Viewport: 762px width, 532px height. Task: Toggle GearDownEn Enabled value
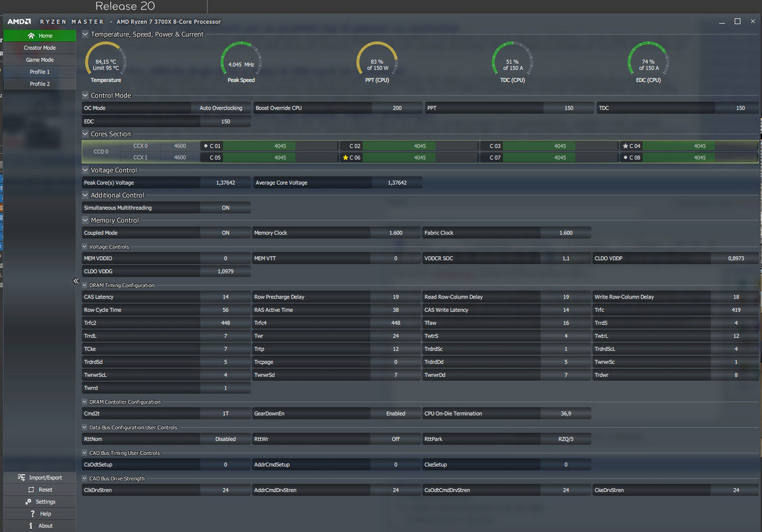pyautogui.click(x=396, y=414)
